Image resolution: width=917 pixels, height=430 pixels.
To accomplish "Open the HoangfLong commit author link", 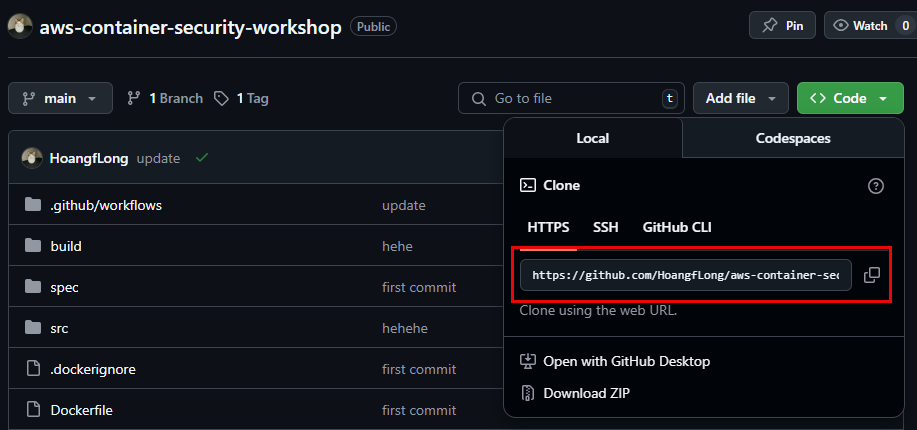I will tap(89, 159).
